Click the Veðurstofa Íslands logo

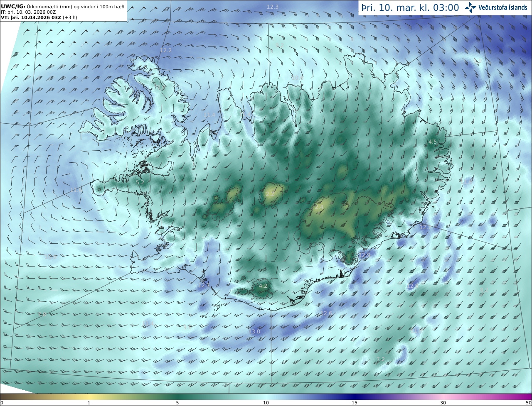[x=496, y=7]
